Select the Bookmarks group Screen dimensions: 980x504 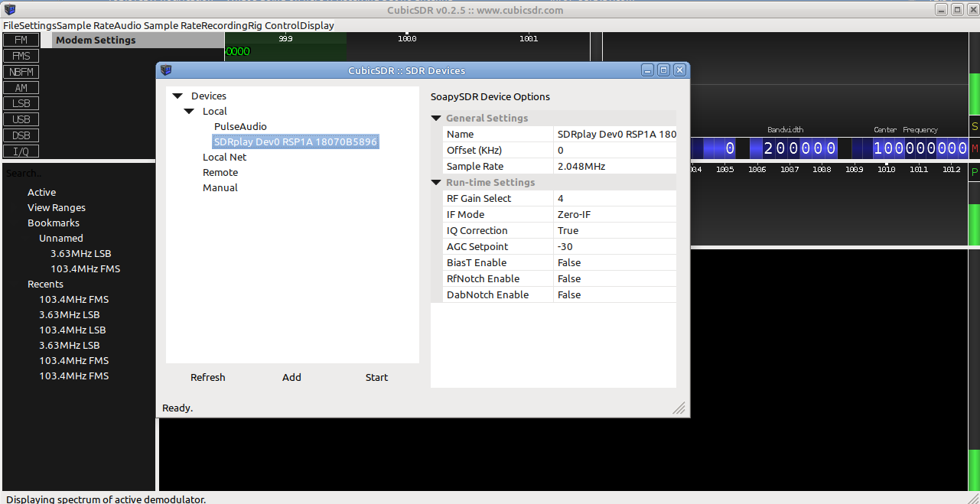pos(54,223)
